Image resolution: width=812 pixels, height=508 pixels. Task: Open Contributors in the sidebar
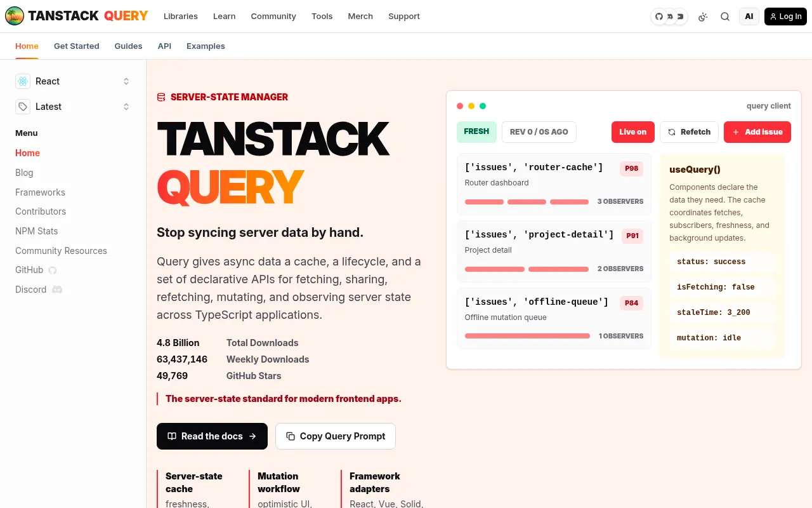coord(41,211)
